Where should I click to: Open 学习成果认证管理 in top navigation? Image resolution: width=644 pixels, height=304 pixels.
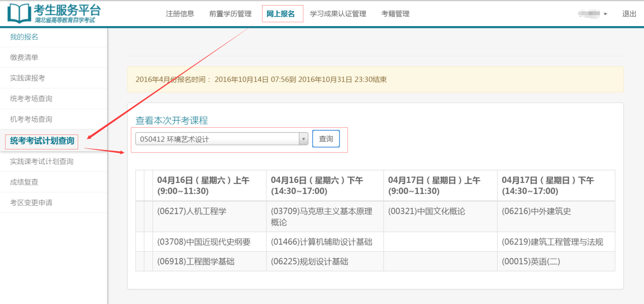(338, 14)
